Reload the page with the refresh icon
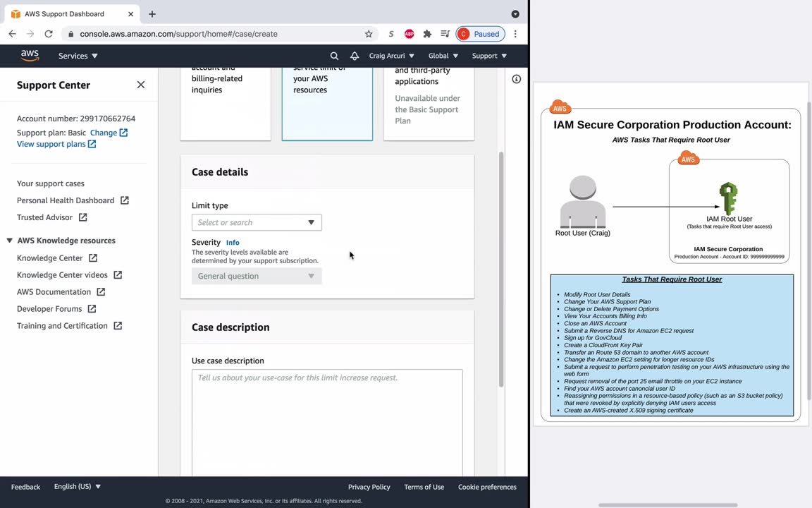Screen dimensions: 812x508 pos(49,34)
